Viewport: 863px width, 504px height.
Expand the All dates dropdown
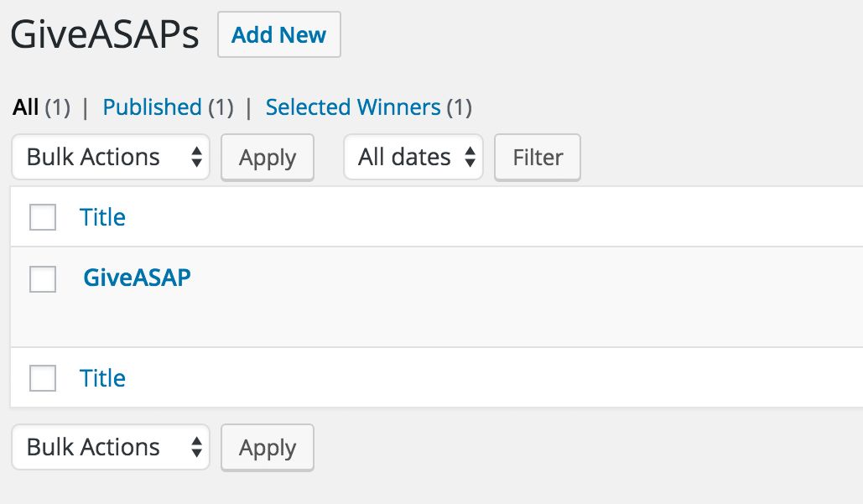pos(413,157)
